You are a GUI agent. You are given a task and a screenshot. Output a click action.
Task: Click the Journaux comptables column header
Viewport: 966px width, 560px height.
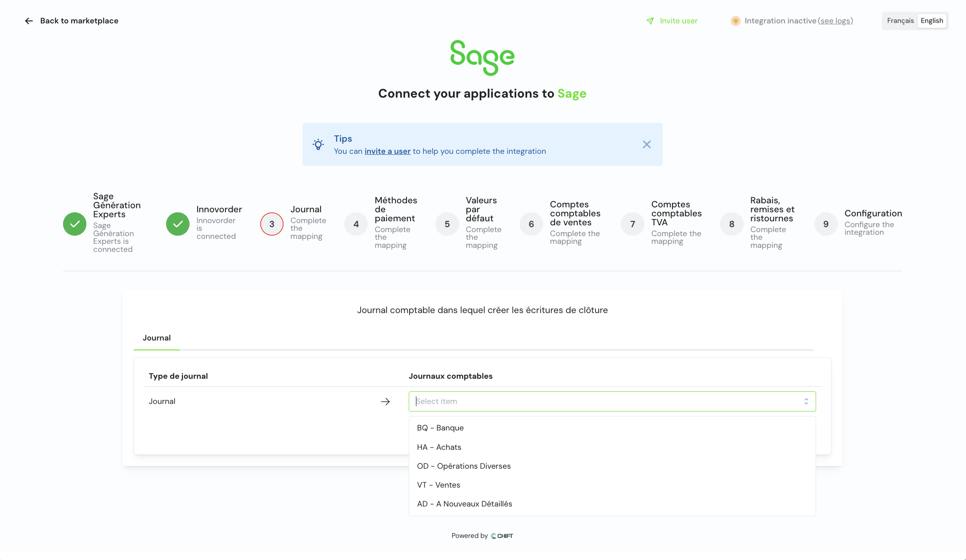click(451, 376)
